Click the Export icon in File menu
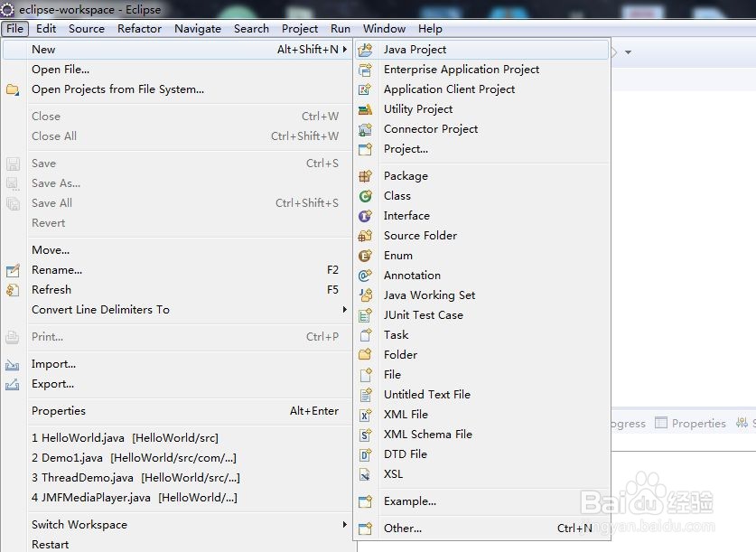Screen dimensions: 756x552 (13, 385)
